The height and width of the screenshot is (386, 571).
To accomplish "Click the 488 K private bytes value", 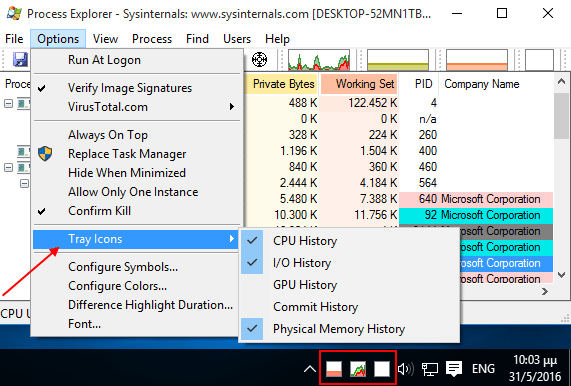I will (x=303, y=103).
